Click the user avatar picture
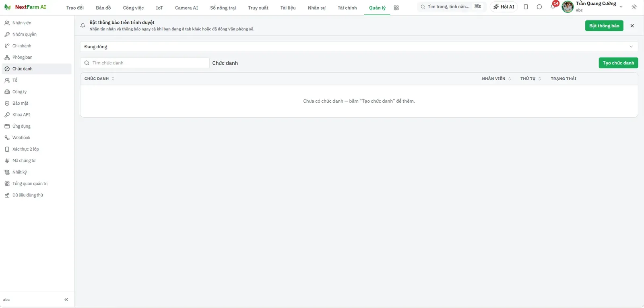Screen dimensions: 644x308 tap(568, 7)
